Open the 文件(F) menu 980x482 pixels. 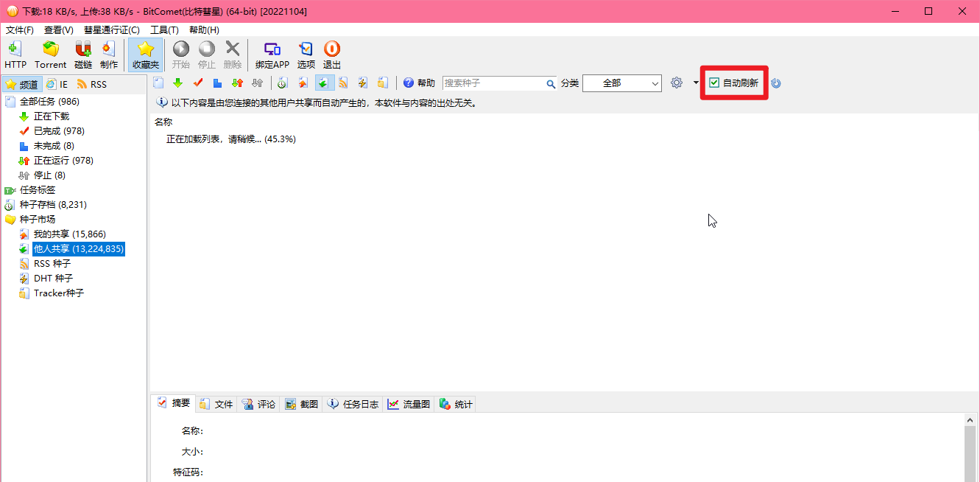[x=20, y=30]
